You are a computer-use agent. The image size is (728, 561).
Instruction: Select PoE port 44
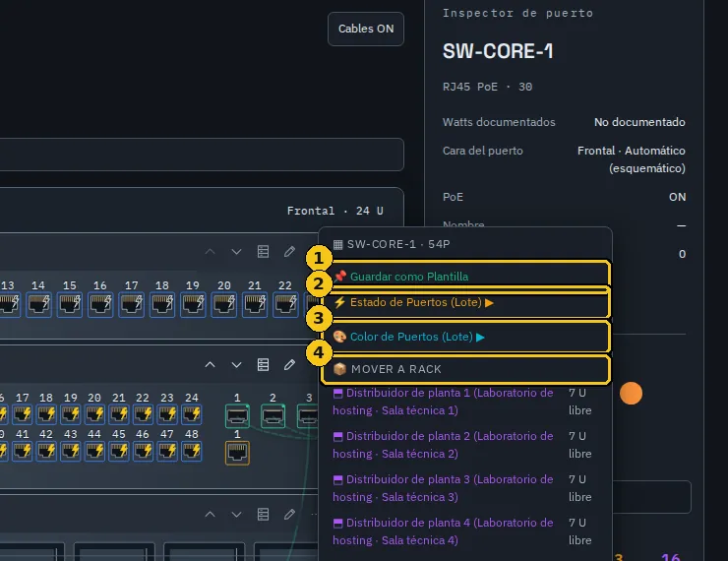[x=94, y=451]
